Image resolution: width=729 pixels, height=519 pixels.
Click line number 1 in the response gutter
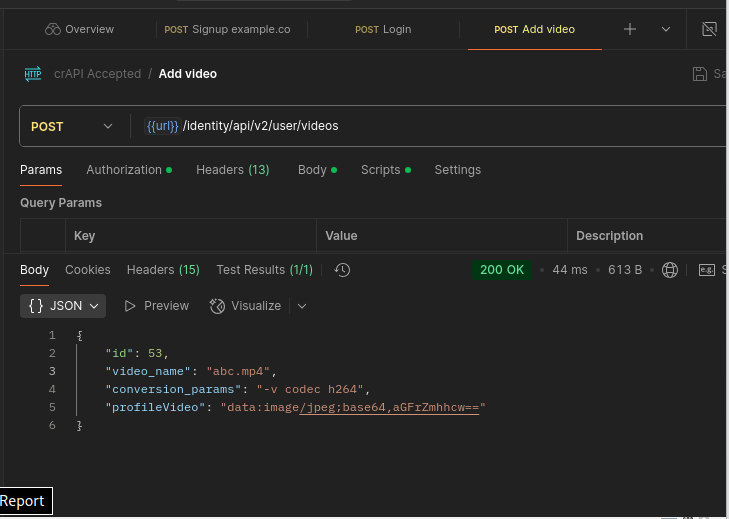(52, 335)
